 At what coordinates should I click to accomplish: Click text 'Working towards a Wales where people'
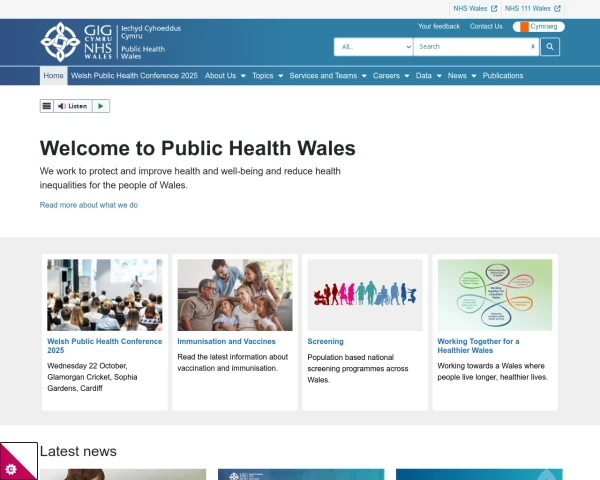point(491,371)
